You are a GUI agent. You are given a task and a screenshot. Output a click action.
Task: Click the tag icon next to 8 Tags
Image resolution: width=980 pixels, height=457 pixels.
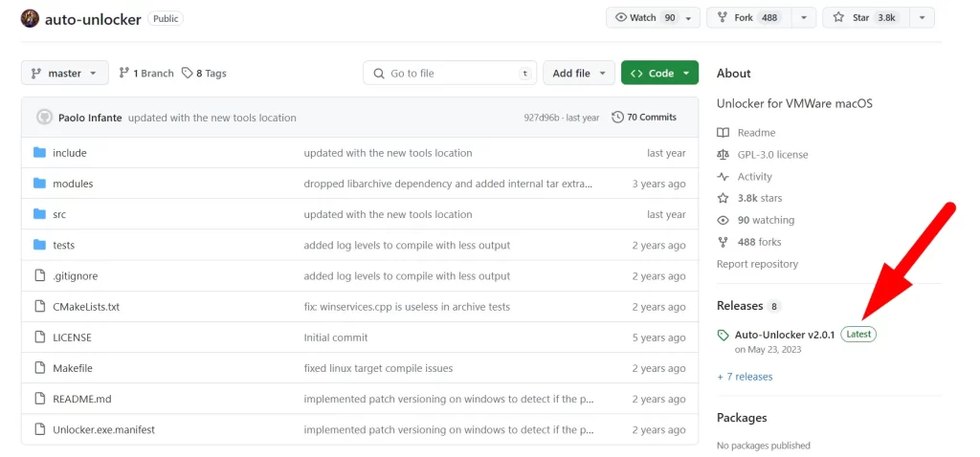[x=187, y=73]
